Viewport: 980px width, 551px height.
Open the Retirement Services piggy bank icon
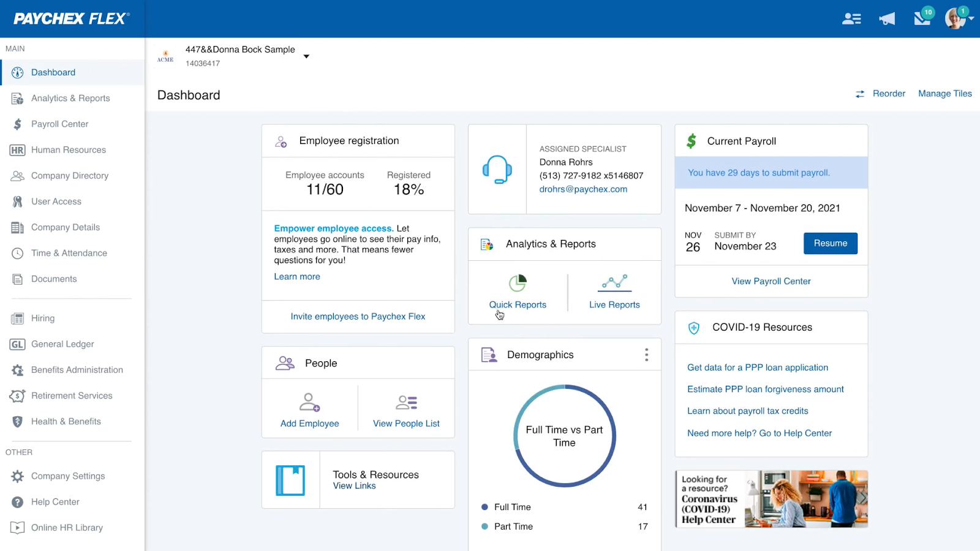tap(17, 395)
